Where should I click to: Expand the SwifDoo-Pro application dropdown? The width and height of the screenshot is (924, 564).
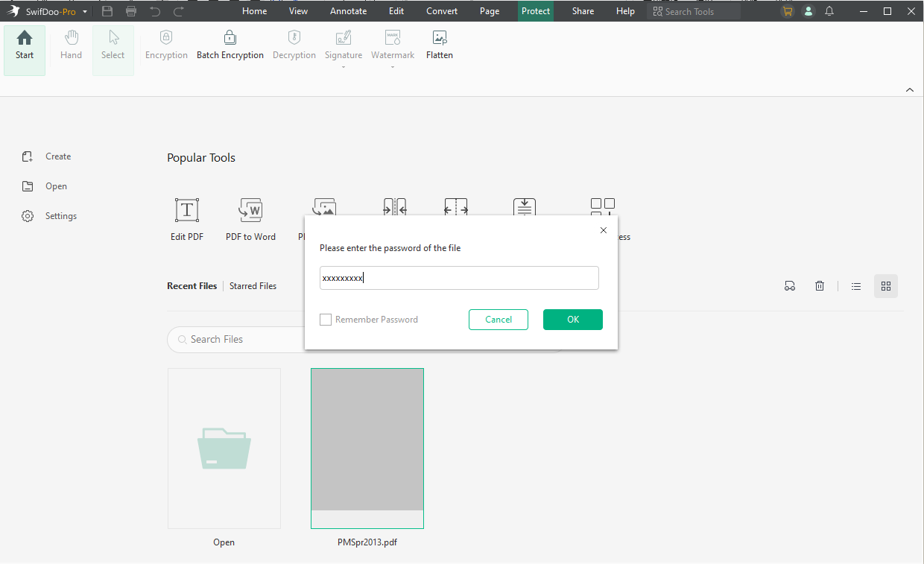point(85,12)
